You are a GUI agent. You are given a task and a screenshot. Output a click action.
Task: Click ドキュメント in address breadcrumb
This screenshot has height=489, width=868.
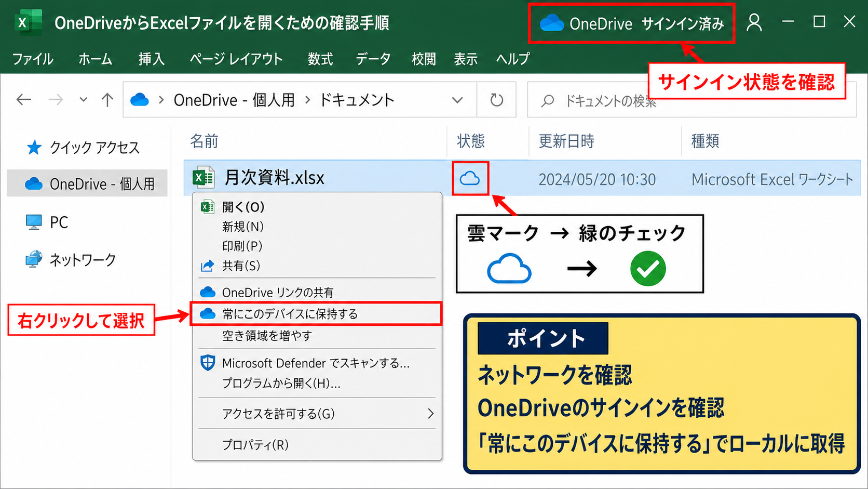(357, 100)
